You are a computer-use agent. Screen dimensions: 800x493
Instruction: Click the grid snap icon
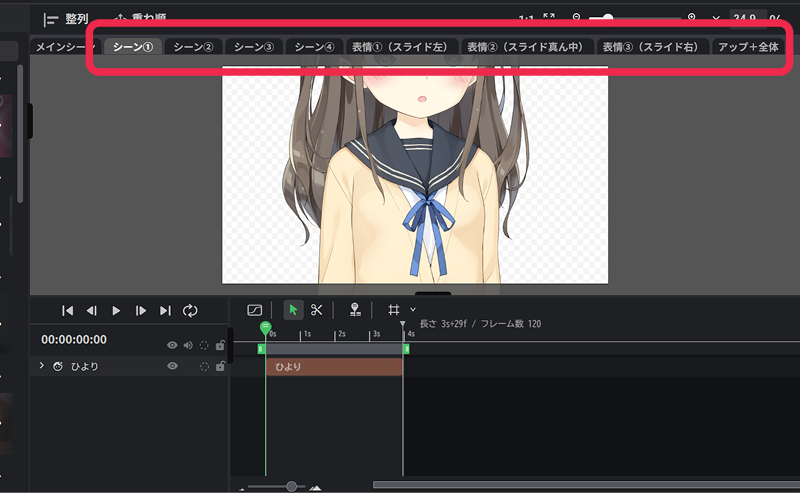coord(394,310)
